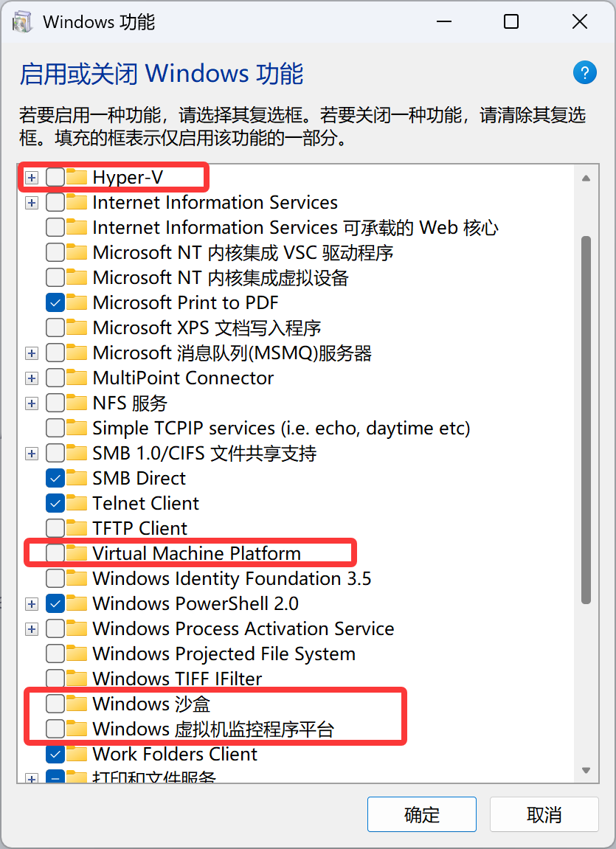Check the Windows 虚拟机监控程序平台 checkbox
The image size is (616, 849).
(x=55, y=729)
